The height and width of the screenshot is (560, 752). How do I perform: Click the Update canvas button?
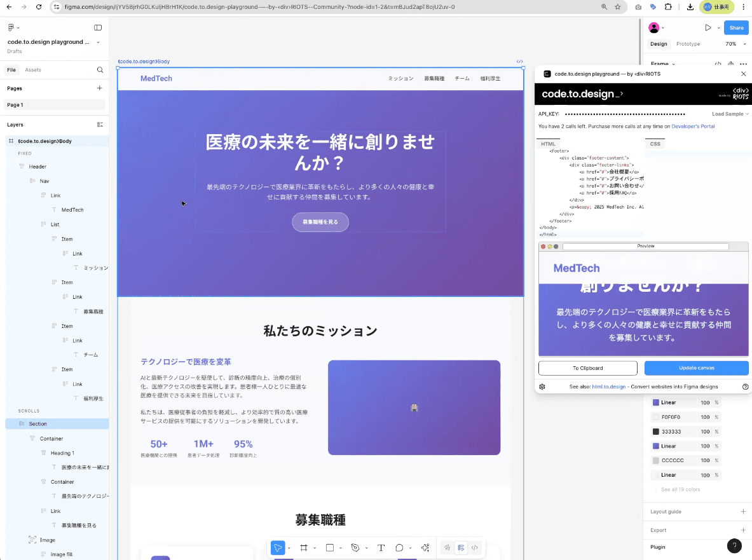pyautogui.click(x=696, y=368)
